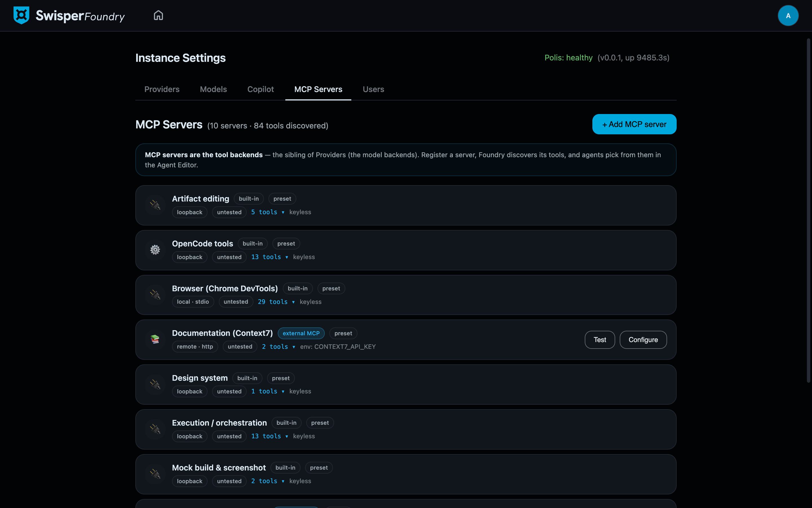Click 'built-in' badge on Execution / orchestration

point(286,423)
